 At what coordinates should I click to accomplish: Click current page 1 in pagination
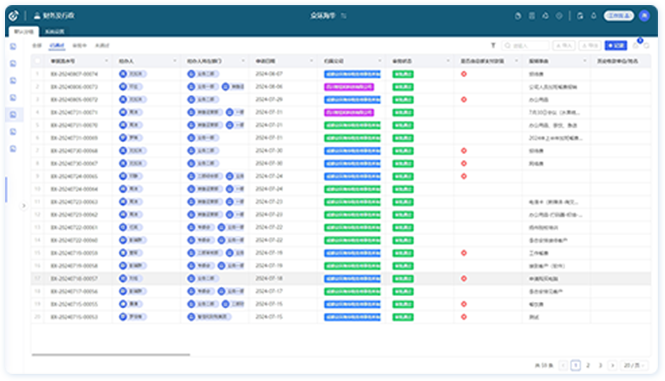tap(576, 365)
